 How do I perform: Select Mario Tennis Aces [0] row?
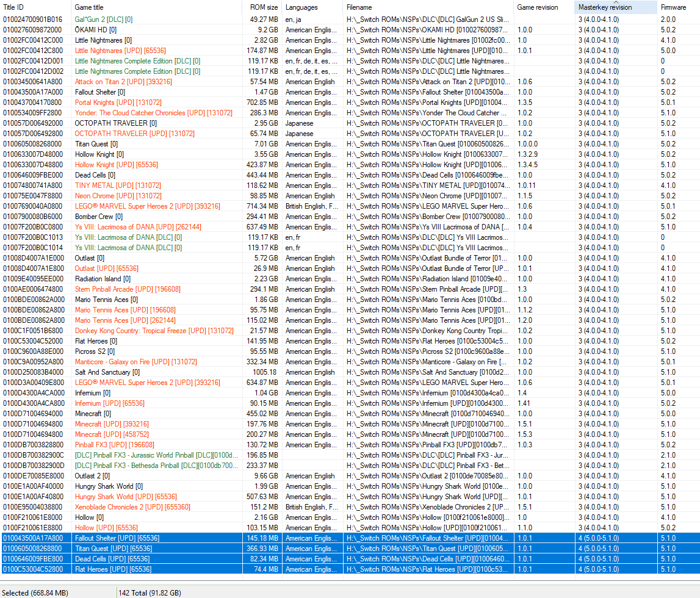[350, 300]
